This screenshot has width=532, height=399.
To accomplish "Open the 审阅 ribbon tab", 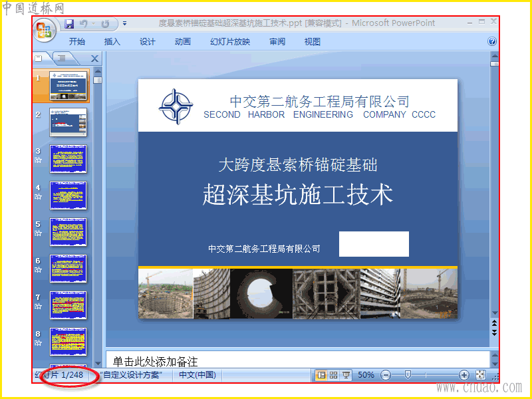I will pos(277,42).
